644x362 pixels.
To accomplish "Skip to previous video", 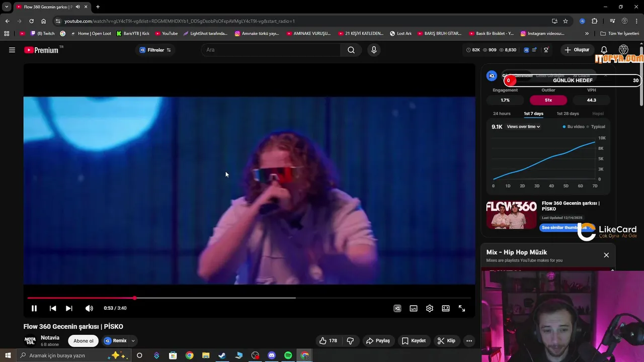I will point(53,308).
